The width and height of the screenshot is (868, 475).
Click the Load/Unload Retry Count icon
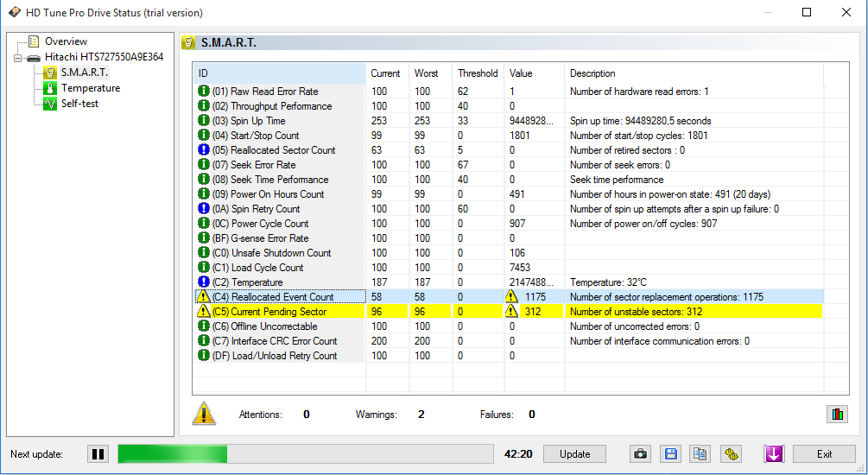pyautogui.click(x=204, y=356)
